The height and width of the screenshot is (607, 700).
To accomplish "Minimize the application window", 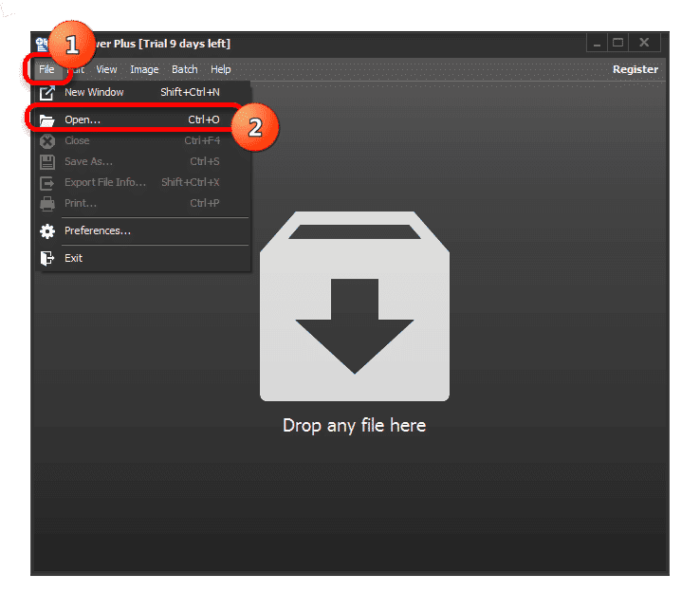I will (597, 44).
